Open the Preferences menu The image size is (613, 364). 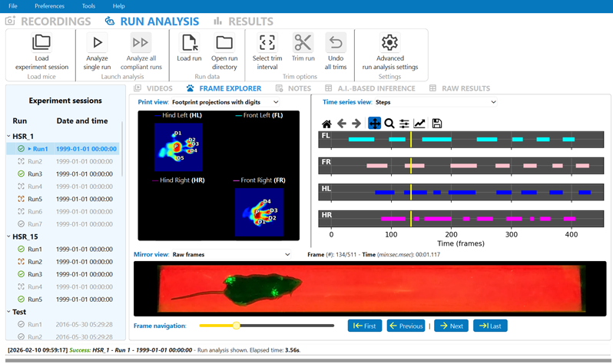coord(49,6)
